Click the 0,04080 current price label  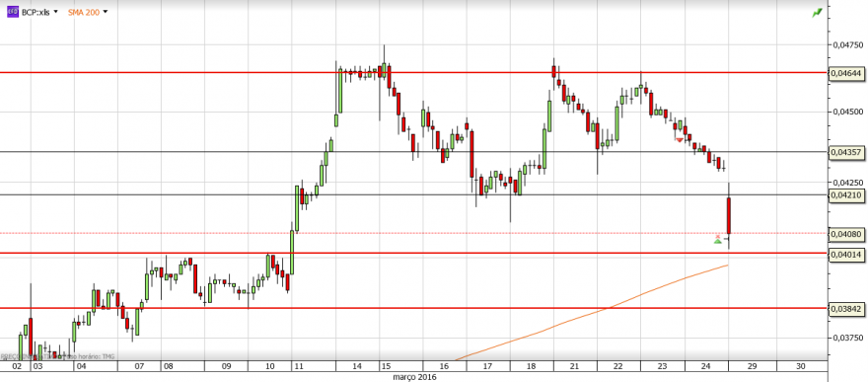click(846, 234)
